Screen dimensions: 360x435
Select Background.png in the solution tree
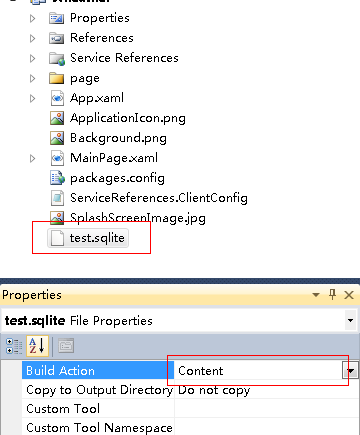[x=118, y=138]
